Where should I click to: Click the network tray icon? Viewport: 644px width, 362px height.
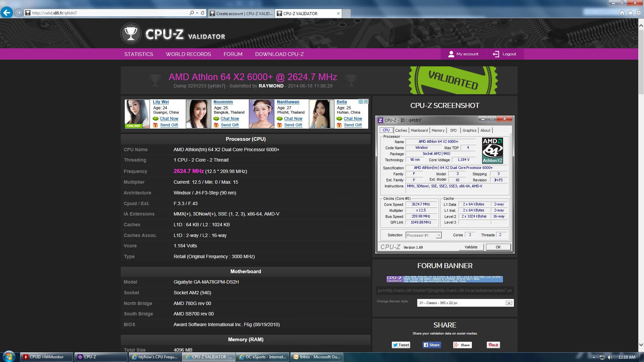(x=602, y=357)
